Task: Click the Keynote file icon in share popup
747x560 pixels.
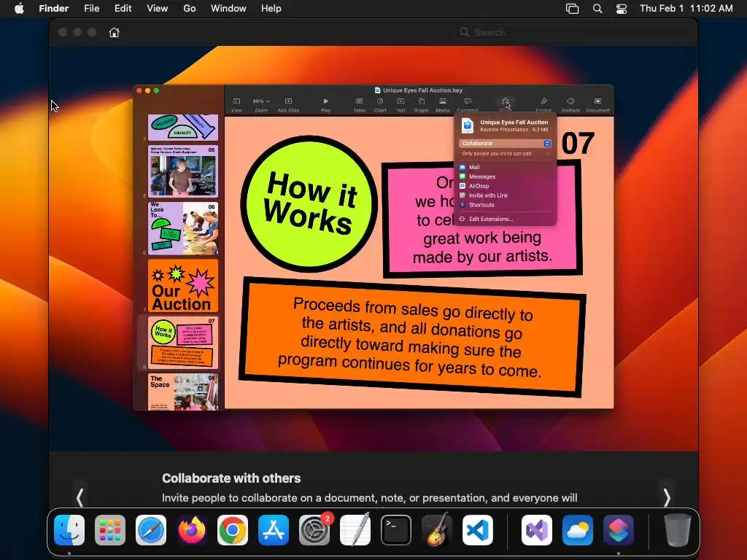Action: [x=468, y=125]
